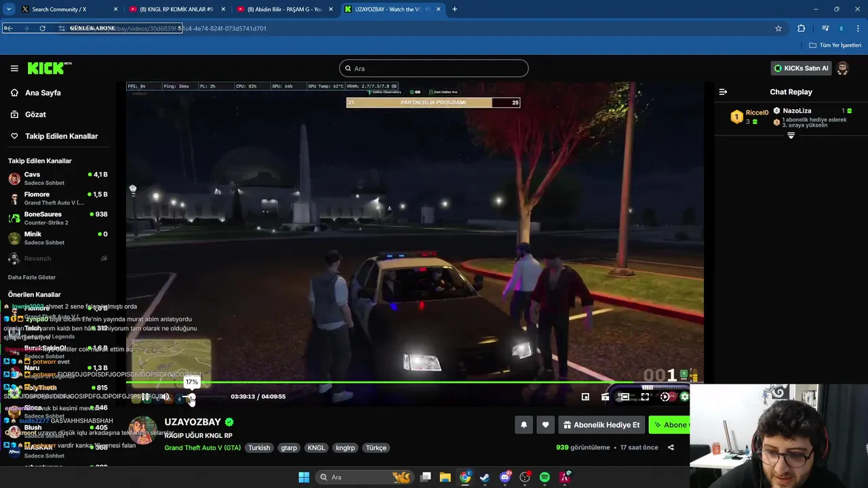The height and width of the screenshot is (488, 868).
Task: Toggle the player mute speaker icon
Action: (x=165, y=396)
